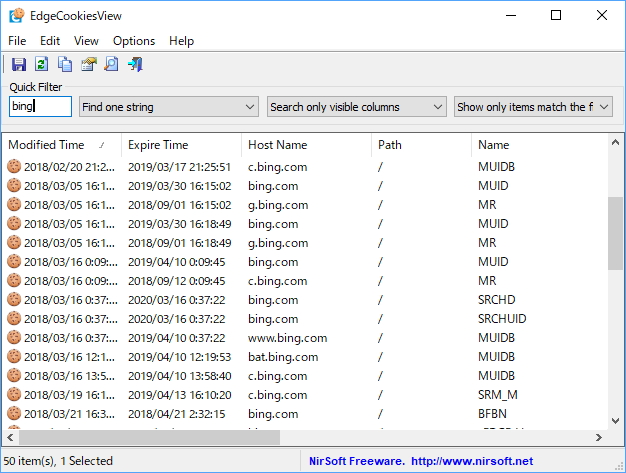Click cookie icon of the BFBN row
The width and height of the screenshot is (626, 473).
coord(14,414)
